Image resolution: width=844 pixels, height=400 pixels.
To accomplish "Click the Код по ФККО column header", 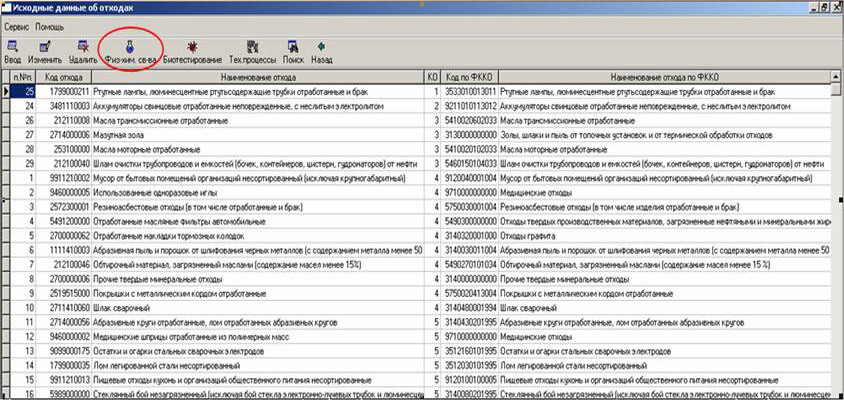I will 469,77.
